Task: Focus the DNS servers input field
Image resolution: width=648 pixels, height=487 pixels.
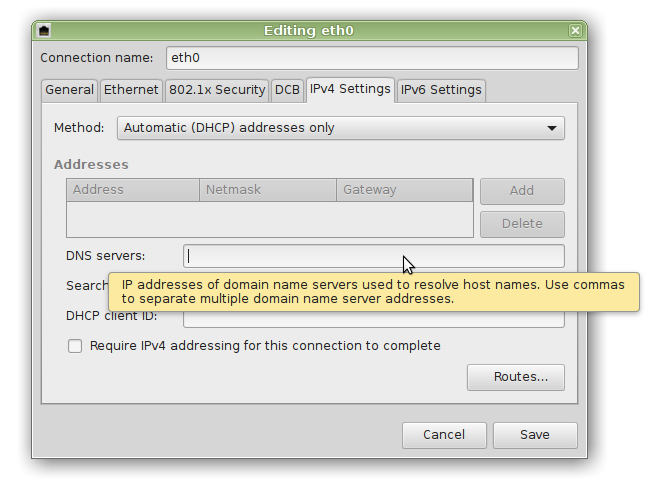Action: (373, 256)
